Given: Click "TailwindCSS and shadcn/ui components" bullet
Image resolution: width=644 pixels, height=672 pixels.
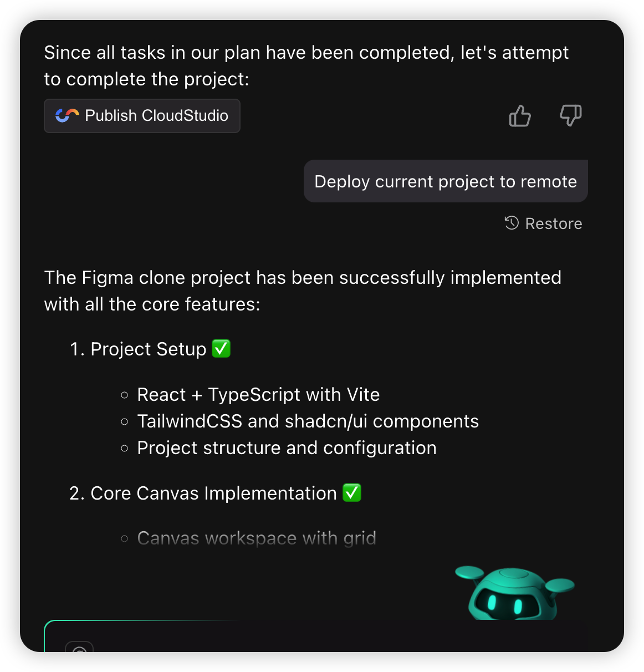Looking at the screenshot, I should click(x=308, y=421).
